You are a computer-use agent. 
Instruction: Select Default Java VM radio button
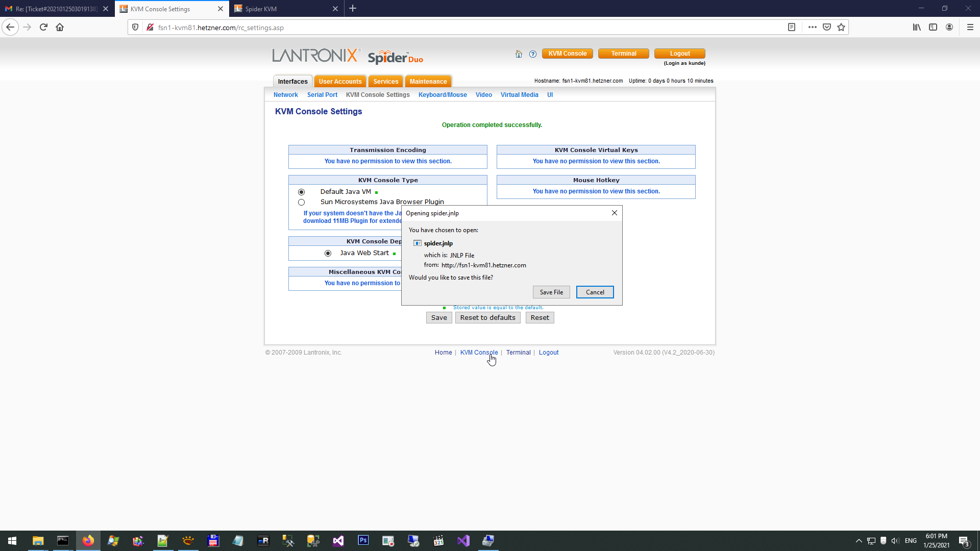coord(301,192)
